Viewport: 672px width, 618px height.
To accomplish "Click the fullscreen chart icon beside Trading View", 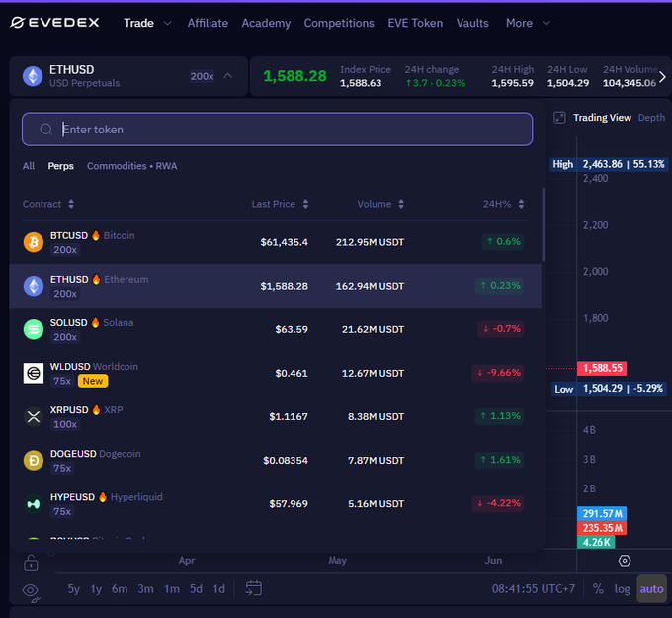I will pyautogui.click(x=559, y=118).
